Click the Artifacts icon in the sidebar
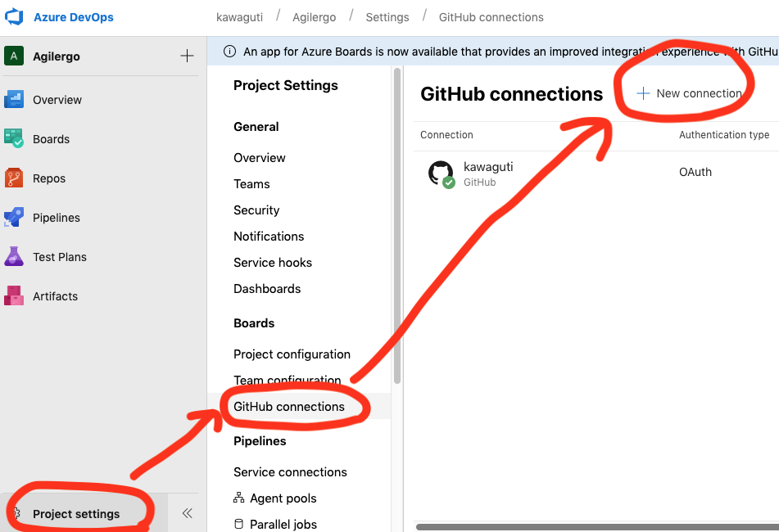 click(x=14, y=295)
